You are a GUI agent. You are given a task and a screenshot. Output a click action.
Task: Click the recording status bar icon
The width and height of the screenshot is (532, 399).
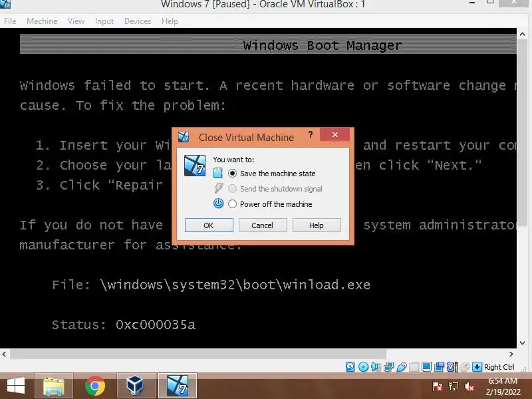pos(439,367)
